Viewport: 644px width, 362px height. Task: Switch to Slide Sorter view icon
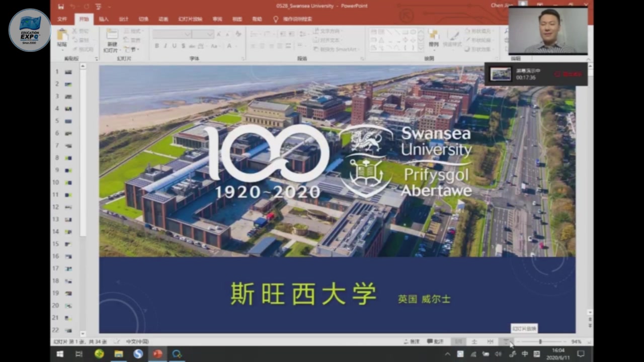click(474, 342)
